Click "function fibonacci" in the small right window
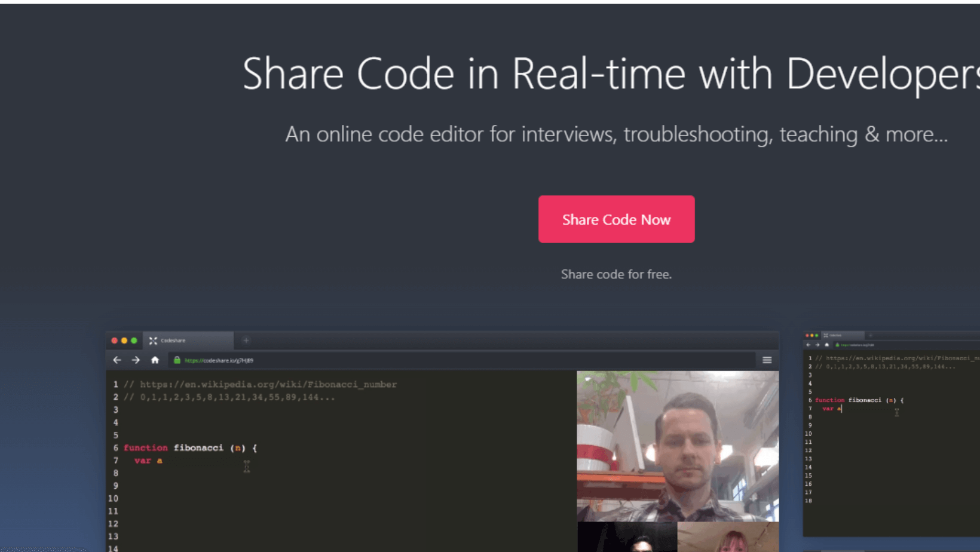This screenshot has height=552, width=980. click(x=859, y=400)
